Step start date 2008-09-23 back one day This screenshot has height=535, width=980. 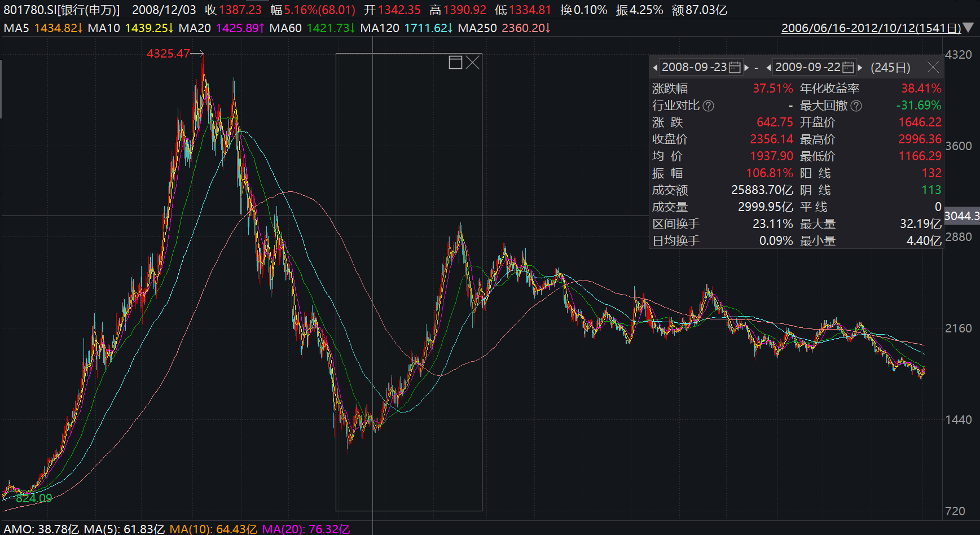655,67
